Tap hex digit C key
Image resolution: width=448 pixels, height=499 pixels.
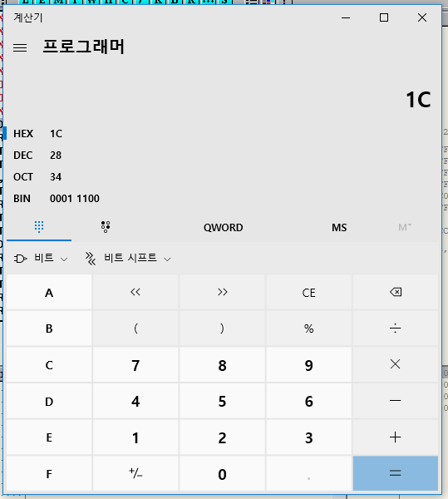pyautogui.click(x=49, y=365)
